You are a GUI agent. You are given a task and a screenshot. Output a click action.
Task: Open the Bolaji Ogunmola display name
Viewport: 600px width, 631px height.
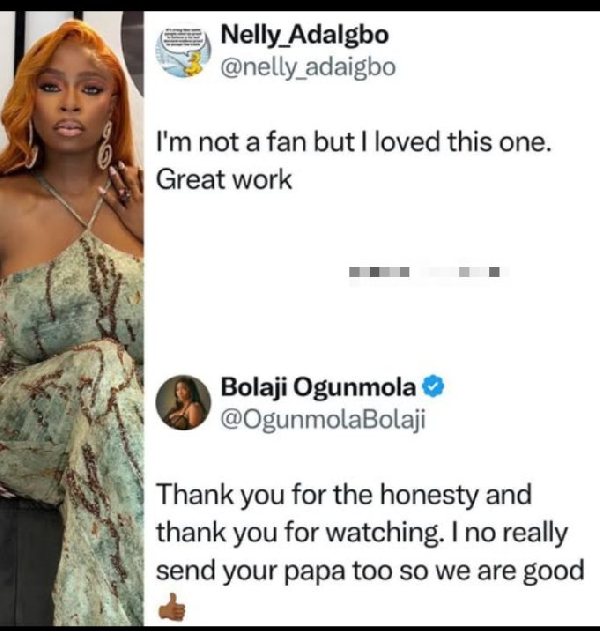[x=318, y=387]
